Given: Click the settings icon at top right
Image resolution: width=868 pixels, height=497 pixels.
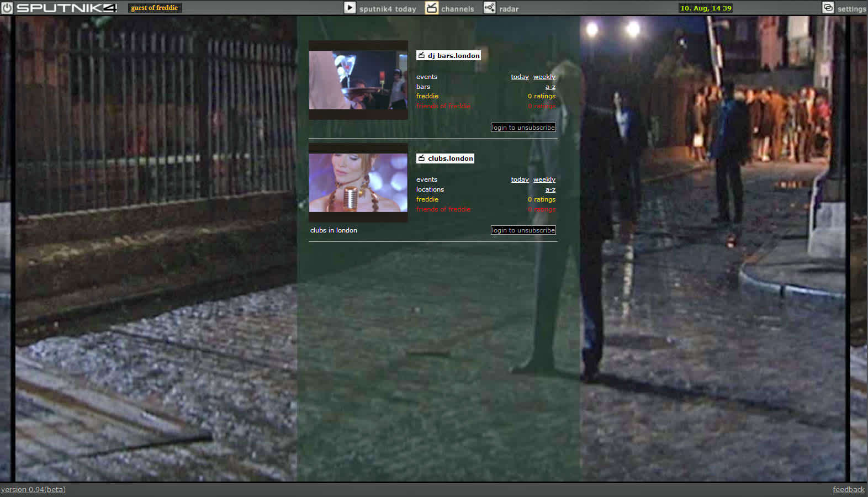Looking at the screenshot, I should (828, 8).
